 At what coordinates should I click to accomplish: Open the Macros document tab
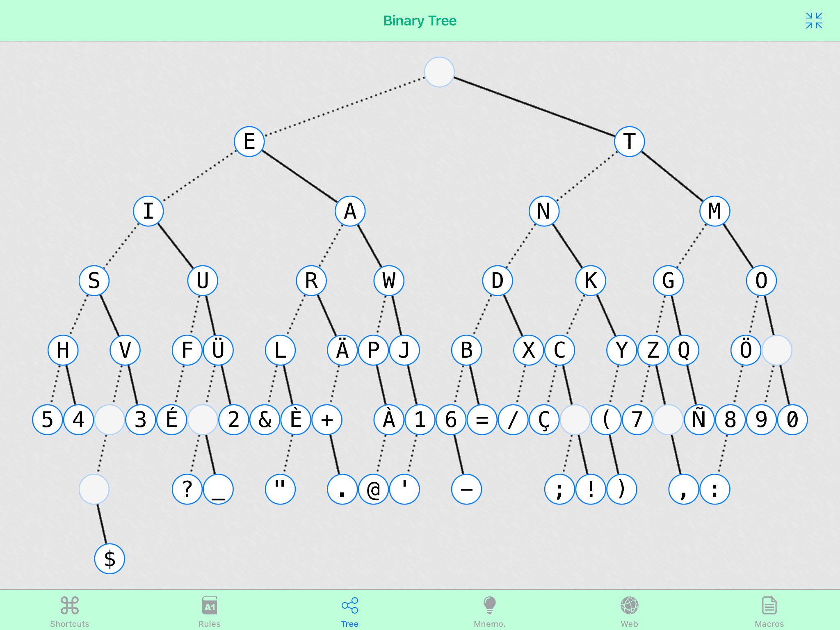[x=769, y=611]
